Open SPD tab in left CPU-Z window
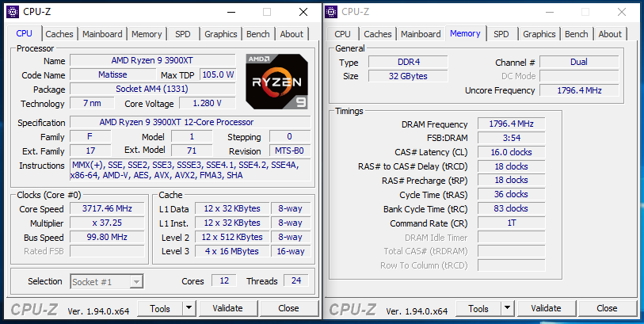Screen dimensions: 644x324 coord(183,34)
